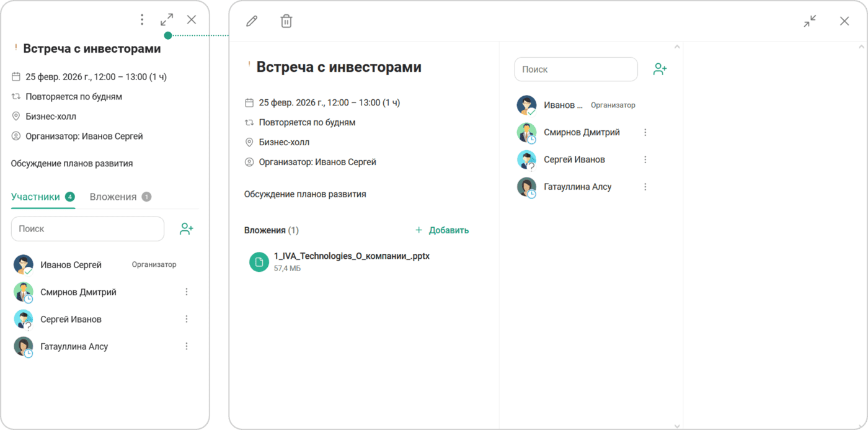Click 'Добавить' to attach a file
Image resolution: width=868 pixels, height=430 pixels.
click(442, 230)
